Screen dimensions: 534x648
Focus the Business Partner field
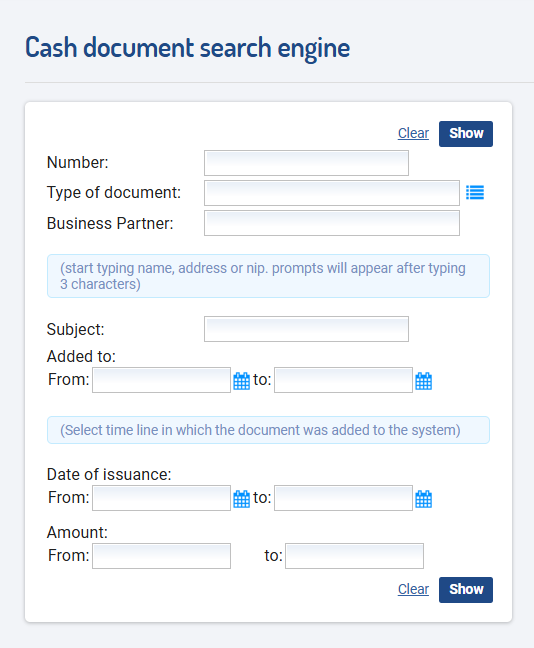tap(332, 223)
